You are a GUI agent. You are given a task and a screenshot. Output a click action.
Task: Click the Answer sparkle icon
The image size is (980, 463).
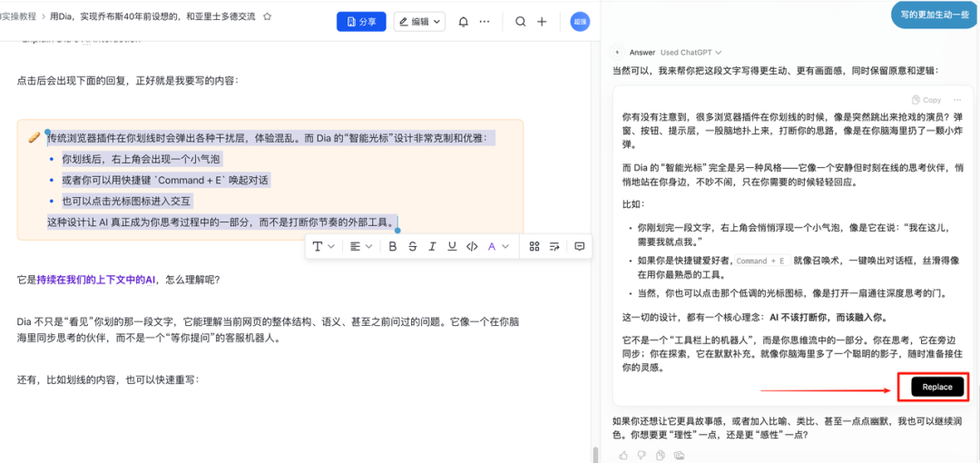(x=617, y=53)
